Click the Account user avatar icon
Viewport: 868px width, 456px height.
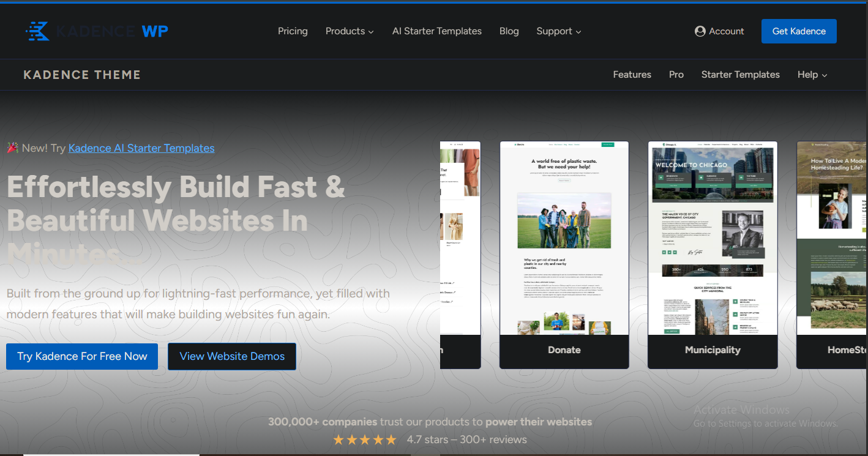(x=700, y=31)
